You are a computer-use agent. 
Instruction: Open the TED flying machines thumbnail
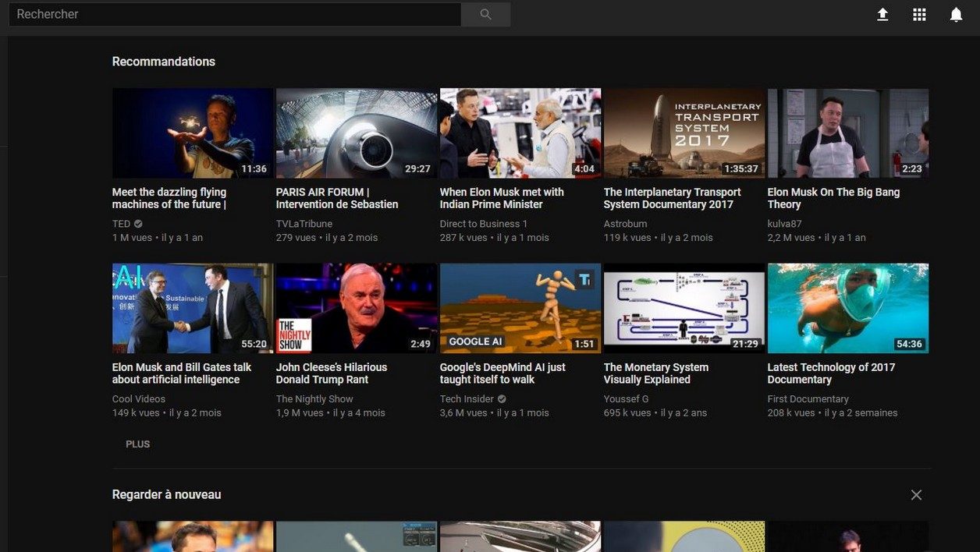[x=193, y=133]
